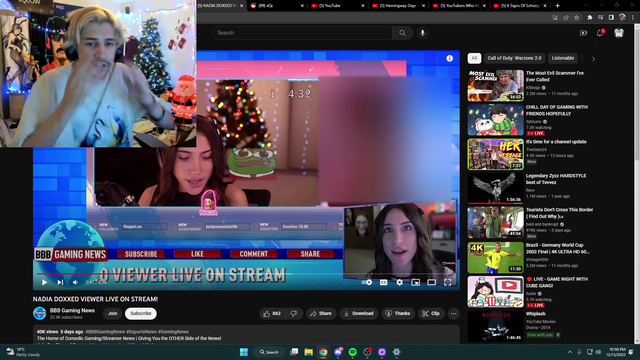This screenshot has height=360, width=640.
Task: Switch to the xQc browser tab
Action: click(277, 6)
